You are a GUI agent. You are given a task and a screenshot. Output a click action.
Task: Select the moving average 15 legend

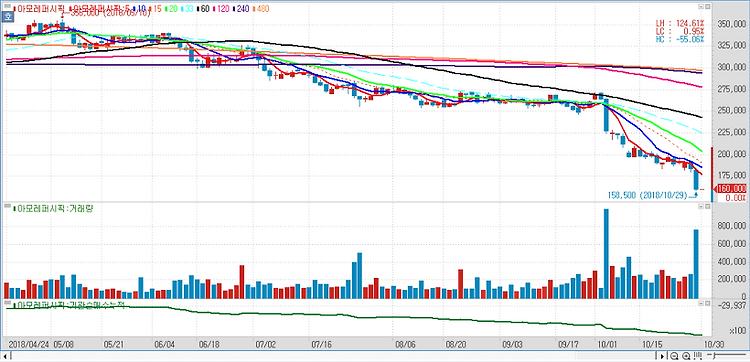tap(155, 9)
